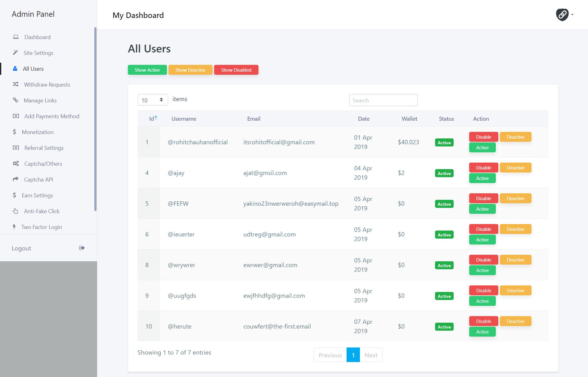Go to Next page of entries

click(371, 355)
